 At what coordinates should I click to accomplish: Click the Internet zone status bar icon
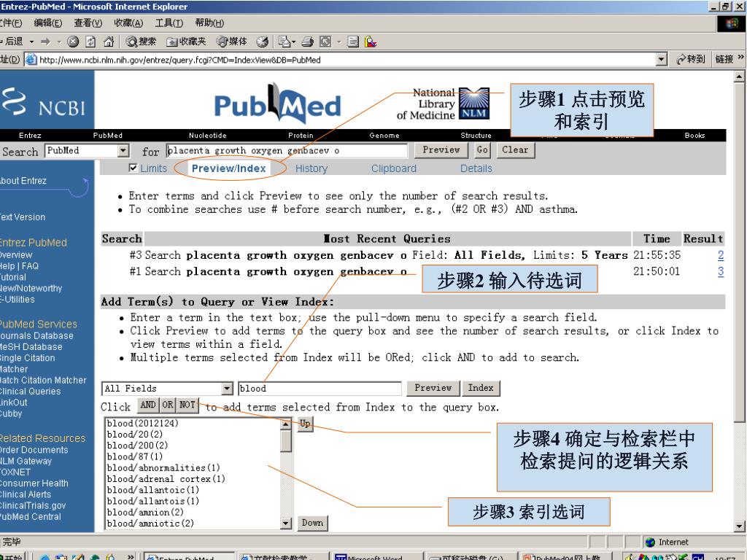650,542
